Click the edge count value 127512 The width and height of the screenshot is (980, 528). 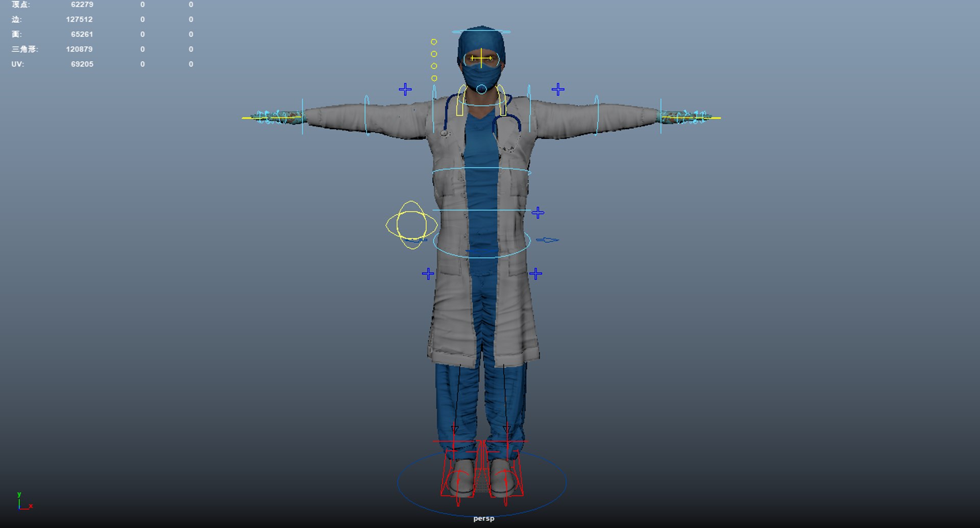click(x=79, y=19)
